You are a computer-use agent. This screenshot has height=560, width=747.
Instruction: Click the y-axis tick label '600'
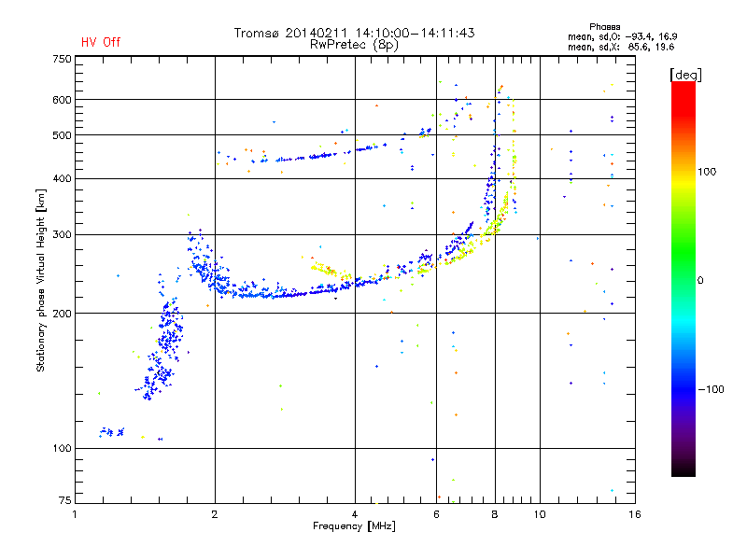(62, 100)
